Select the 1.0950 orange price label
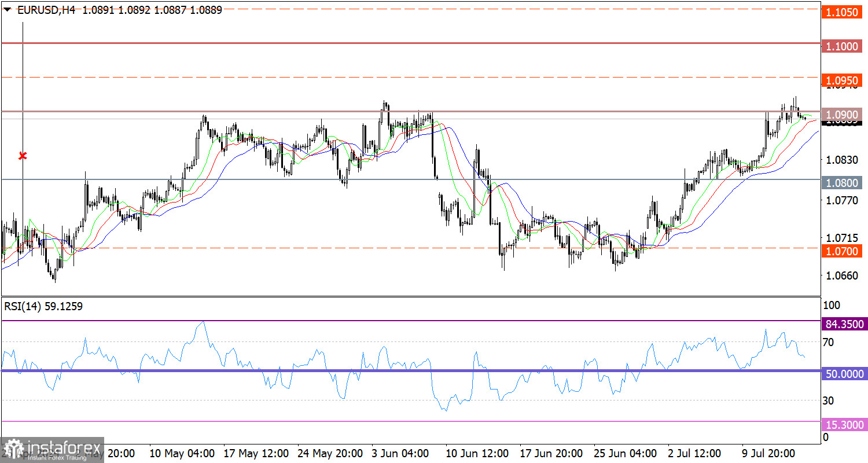 842,80
